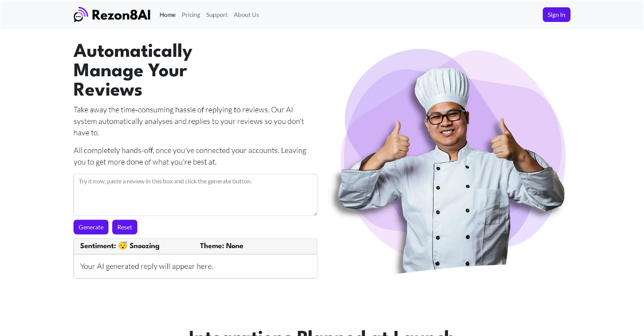This screenshot has width=644, height=336.
Task: Click the Integrations Planned at Launch heading
Action: [x=322, y=333]
